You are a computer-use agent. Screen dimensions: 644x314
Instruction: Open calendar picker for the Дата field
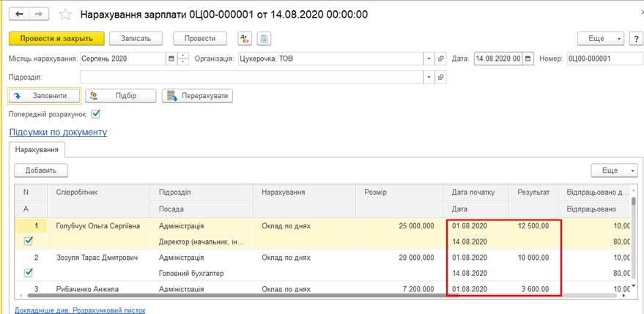click(x=528, y=59)
